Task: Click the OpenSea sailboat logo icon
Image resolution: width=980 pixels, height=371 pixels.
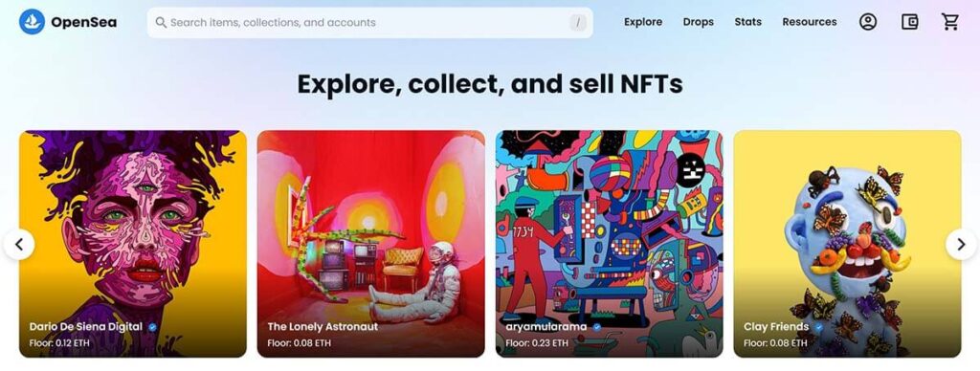Action: (32, 22)
